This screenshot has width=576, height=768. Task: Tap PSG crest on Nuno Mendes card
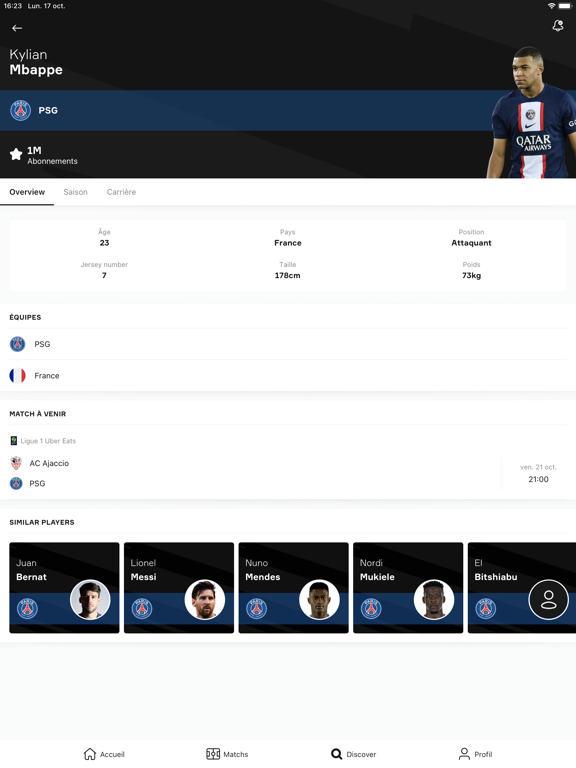pos(257,608)
